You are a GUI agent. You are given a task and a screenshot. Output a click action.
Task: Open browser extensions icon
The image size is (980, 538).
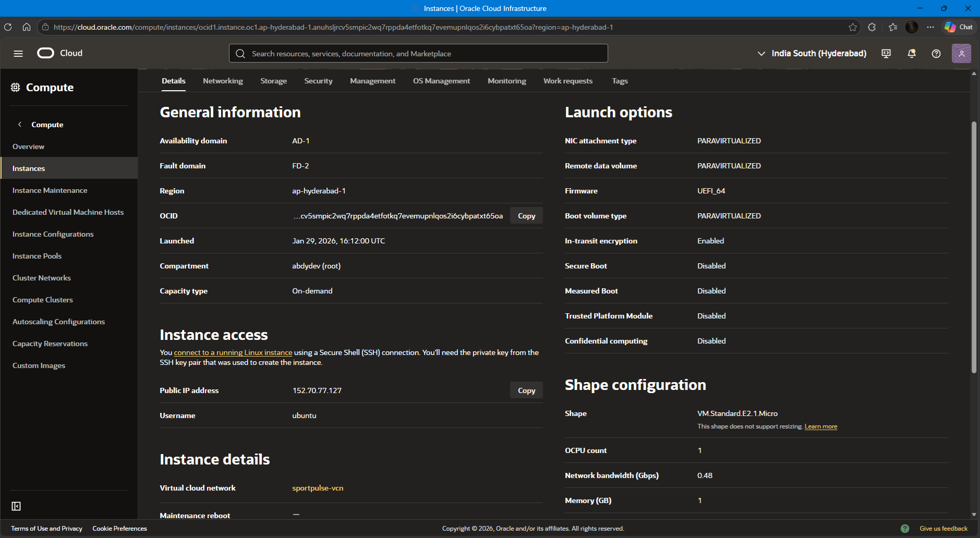(872, 27)
